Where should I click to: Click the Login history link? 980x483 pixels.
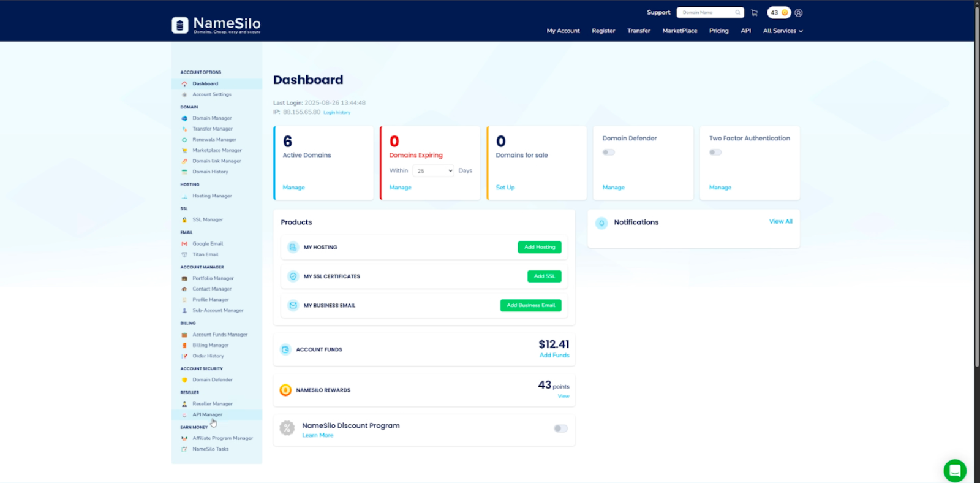click(337, 113)
